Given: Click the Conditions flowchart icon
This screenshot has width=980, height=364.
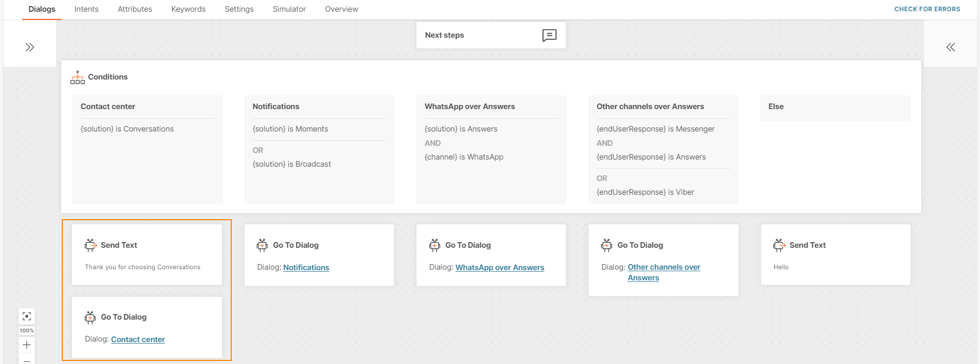Looking at the screenshot, I should [78, 77].
